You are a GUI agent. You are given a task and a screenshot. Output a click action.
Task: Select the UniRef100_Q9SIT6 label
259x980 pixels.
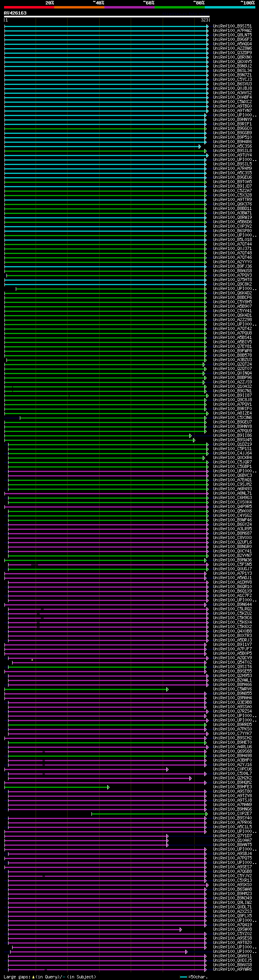point(232,667)
